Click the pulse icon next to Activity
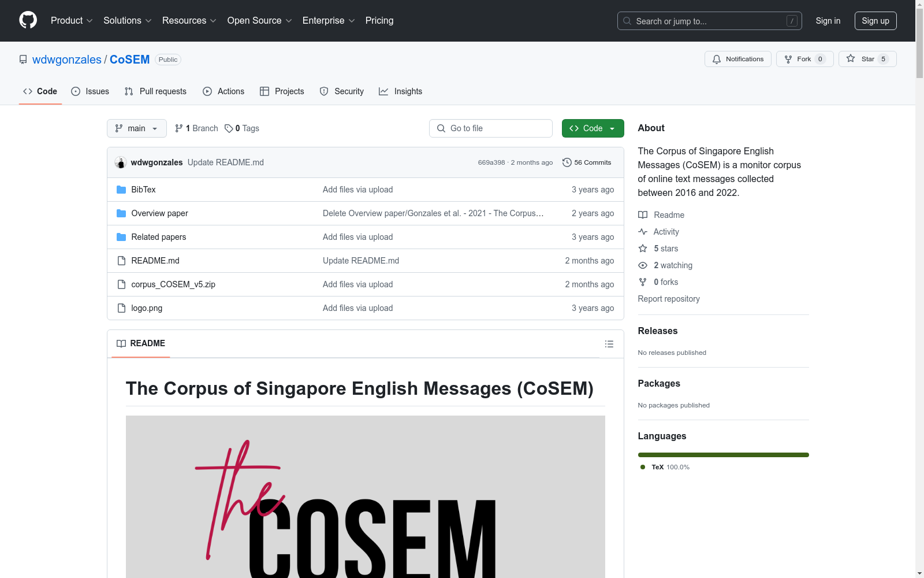The height and width of the screenshot is (578, 924). [x=643, y=232]
